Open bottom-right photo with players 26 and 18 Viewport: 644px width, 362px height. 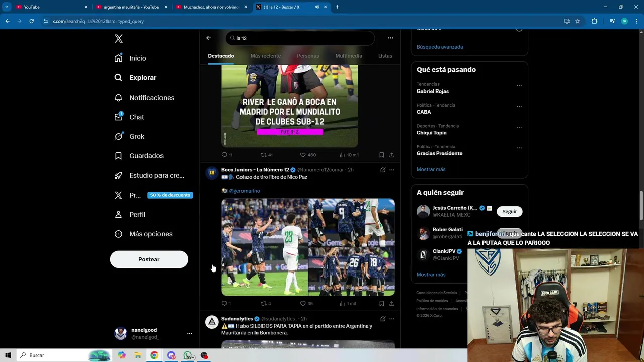[x=352, y=271]
